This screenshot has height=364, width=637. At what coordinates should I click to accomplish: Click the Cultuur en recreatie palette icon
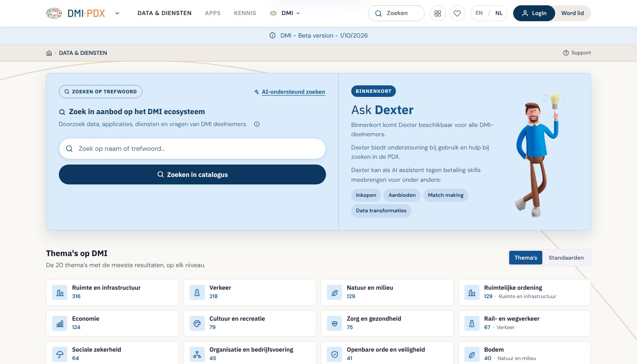197,323
